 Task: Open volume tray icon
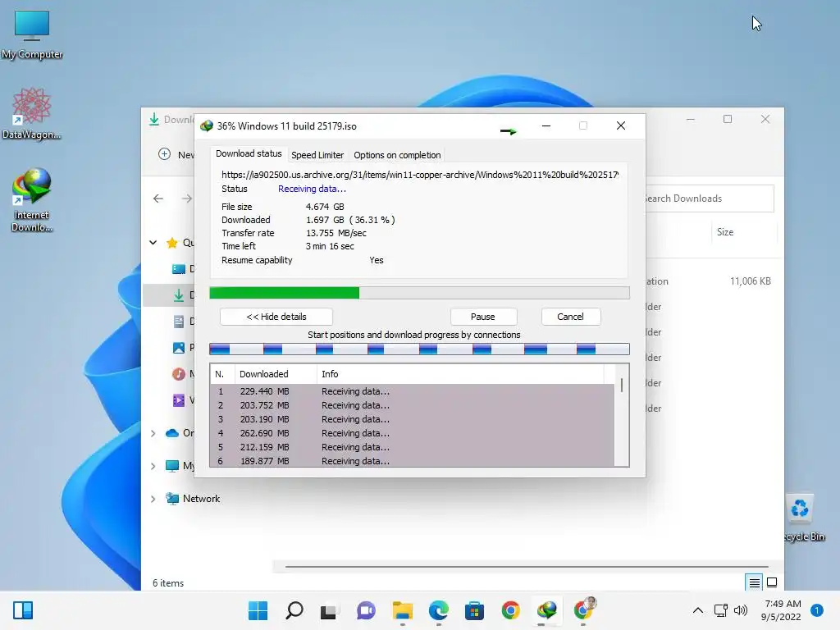pos(741,610)
